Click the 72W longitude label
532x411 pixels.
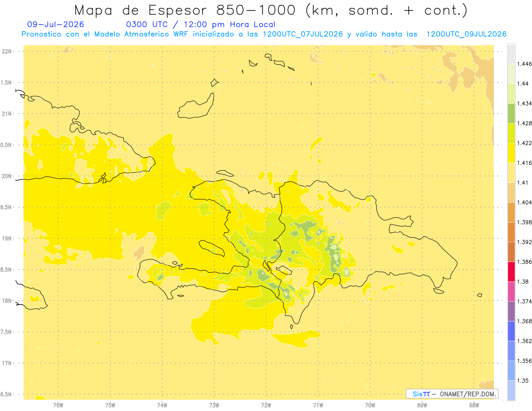(266, 405)
